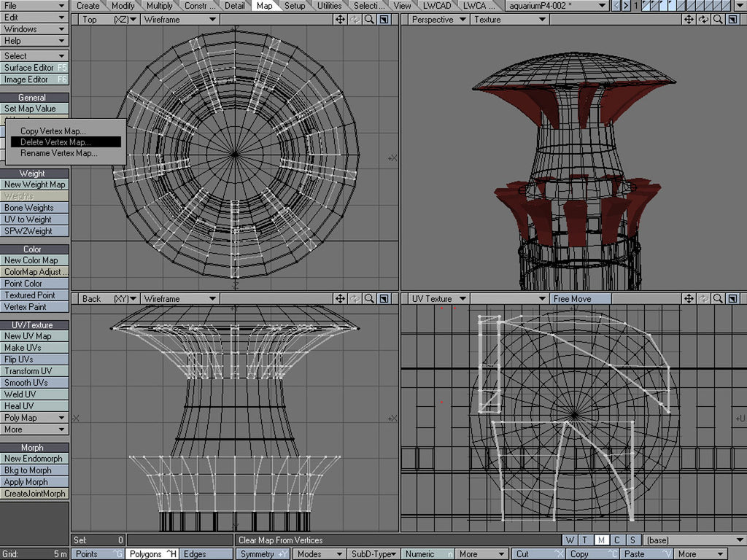Switch to the Setup tab
The image size is (747, 560).
click(295, 6)
